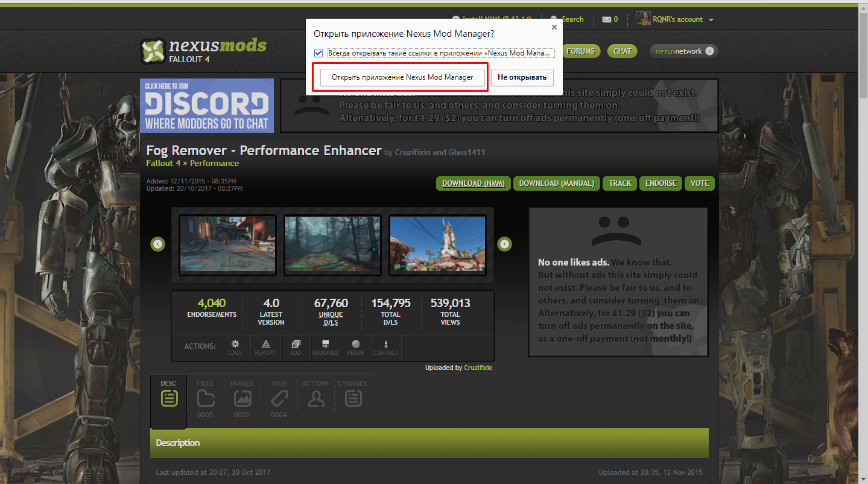Screen dimensions: 868x484
Task: Click the 539,013 total views stat
Action: [x=450, y=303]
